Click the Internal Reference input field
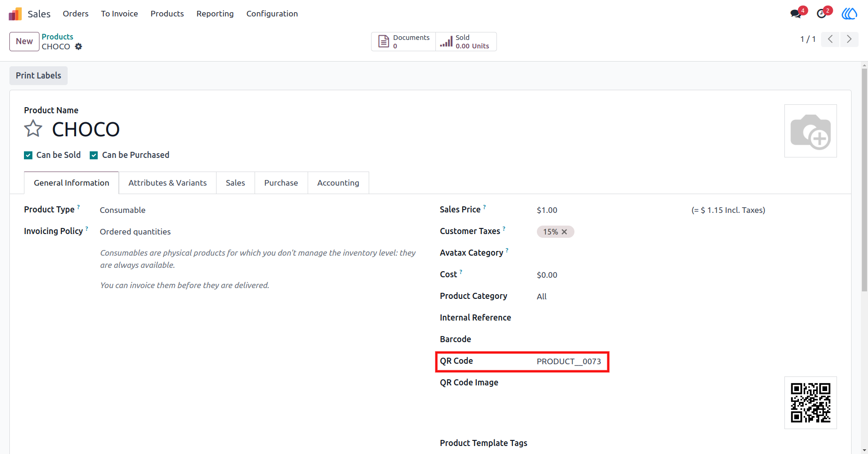 (x=687, y=318)
